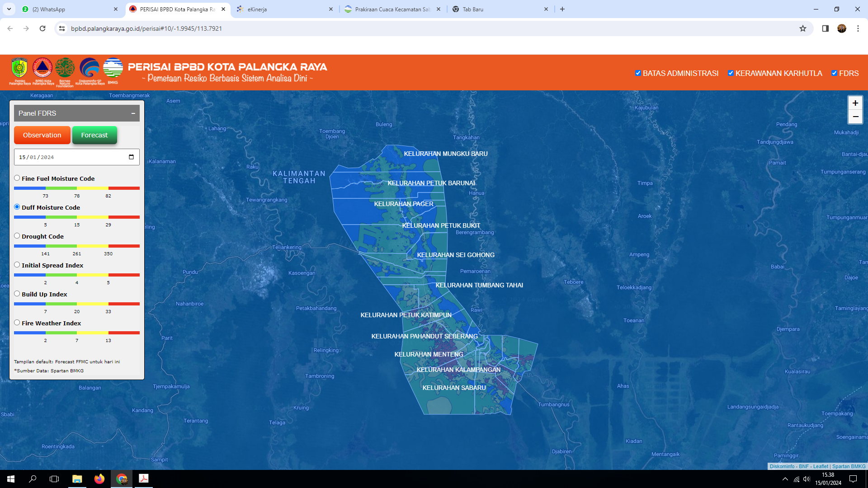This screenshot has height=488, width=868.
Task: Click the Observation button
Action: (x=42, y=135)
